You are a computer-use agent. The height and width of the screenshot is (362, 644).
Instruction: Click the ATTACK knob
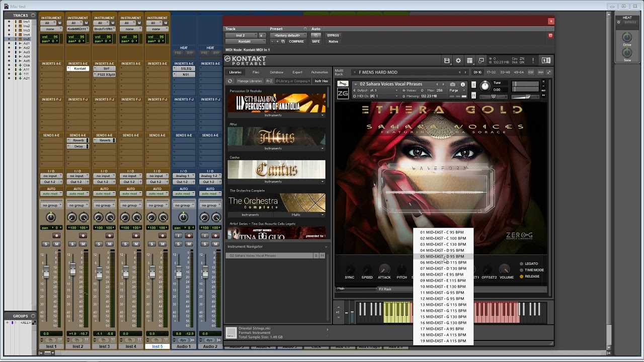point(384,270)
